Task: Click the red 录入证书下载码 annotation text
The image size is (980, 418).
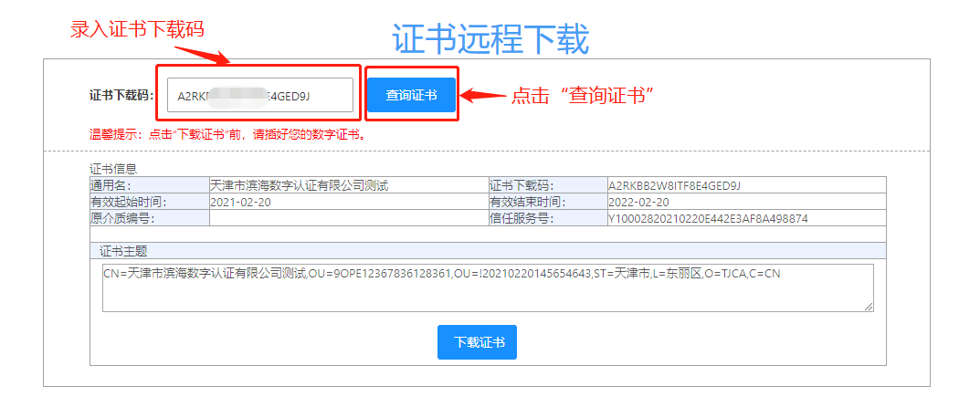Action: (137, 28)
